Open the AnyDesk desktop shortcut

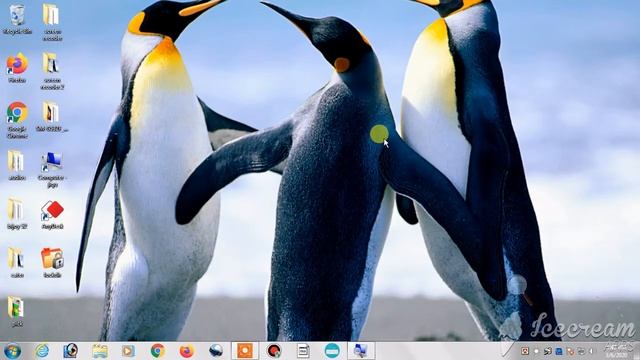pos(52,214)
